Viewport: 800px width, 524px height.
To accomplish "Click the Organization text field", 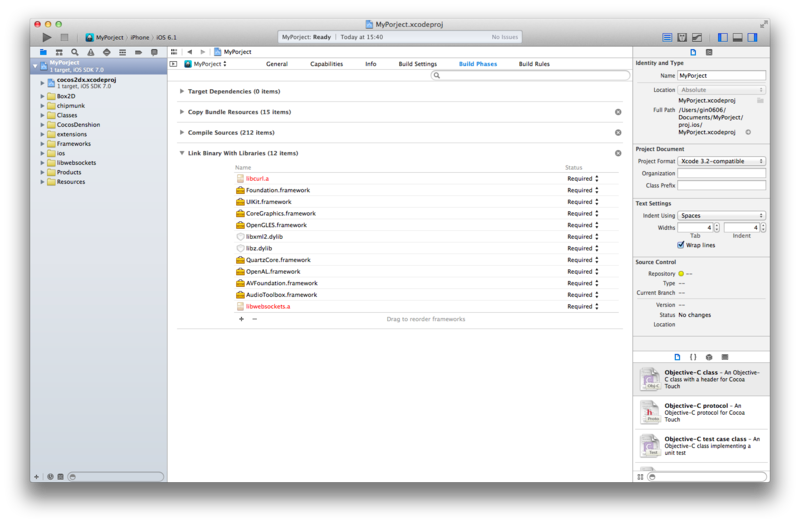I will pyautogui.click(x=721, y=173).
